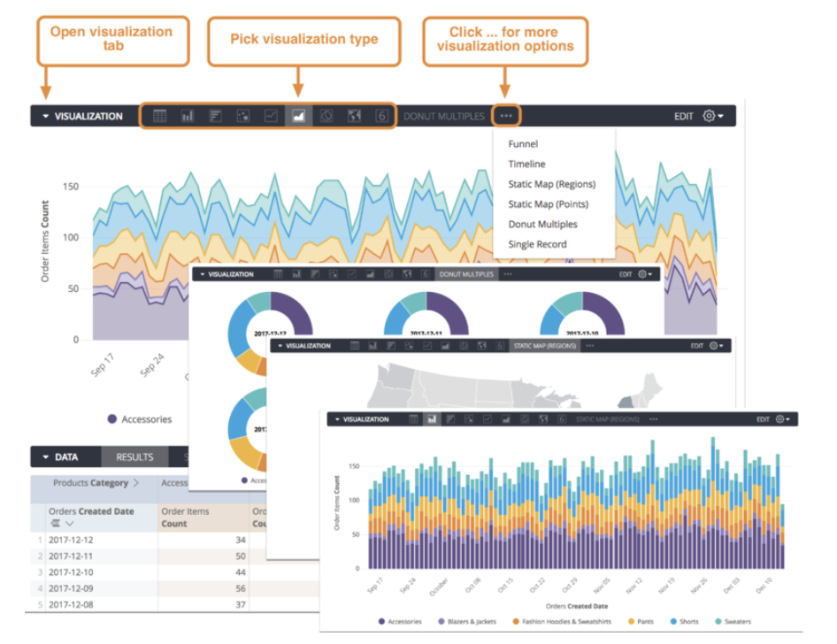Click the Area chart visualization icon
The width and height of the screenshot is (837, 644).
click(x=298, y=116)
